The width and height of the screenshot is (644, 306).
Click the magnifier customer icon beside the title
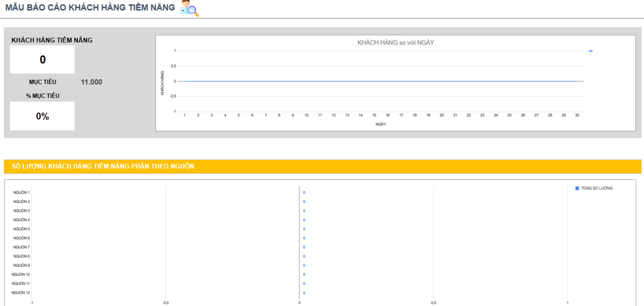coord(190,9)
